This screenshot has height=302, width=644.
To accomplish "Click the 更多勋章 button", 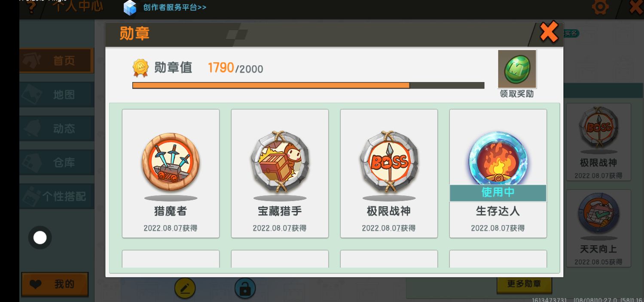I will click(x=524, y=284).
